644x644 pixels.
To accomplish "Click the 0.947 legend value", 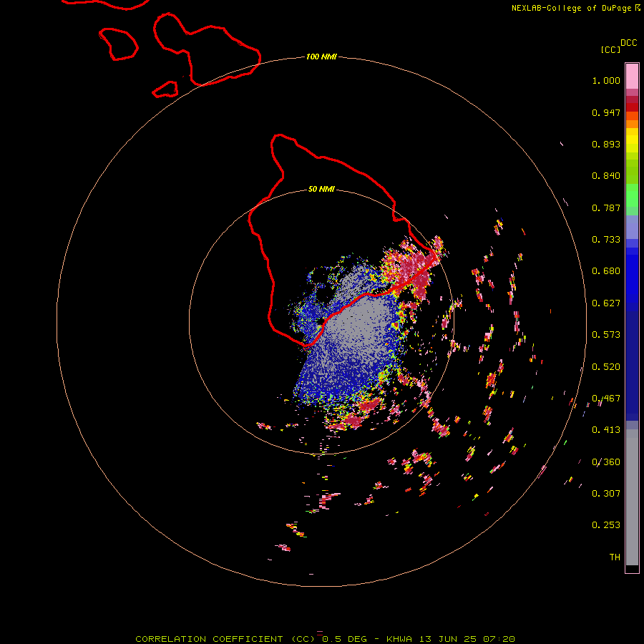I will pyautogui.click(x=606, y=112).
